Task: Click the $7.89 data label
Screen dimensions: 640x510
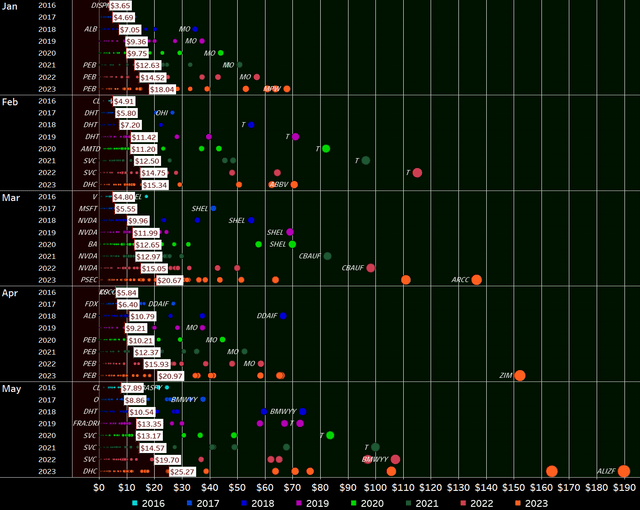Action: pyautogui.click(x=132, y=388)
